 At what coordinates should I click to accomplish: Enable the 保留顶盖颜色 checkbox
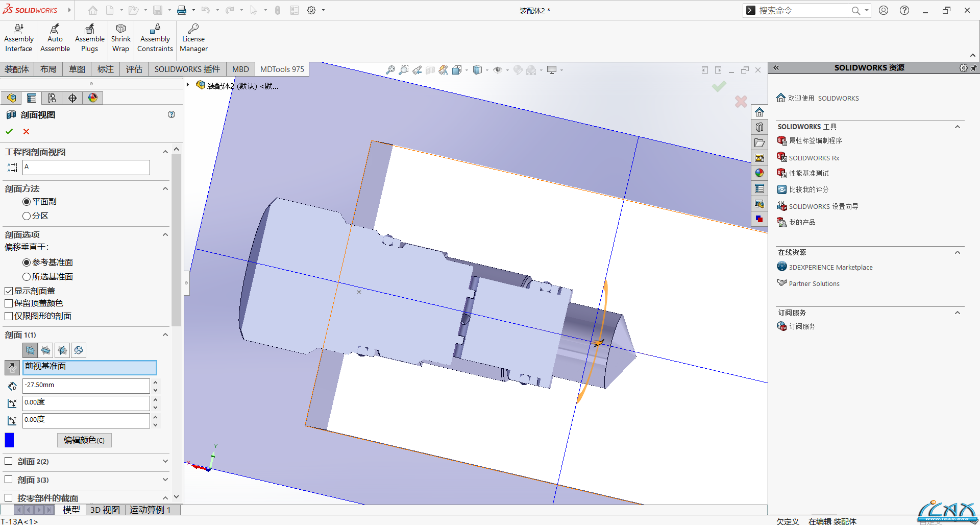(x=9, y=303)
